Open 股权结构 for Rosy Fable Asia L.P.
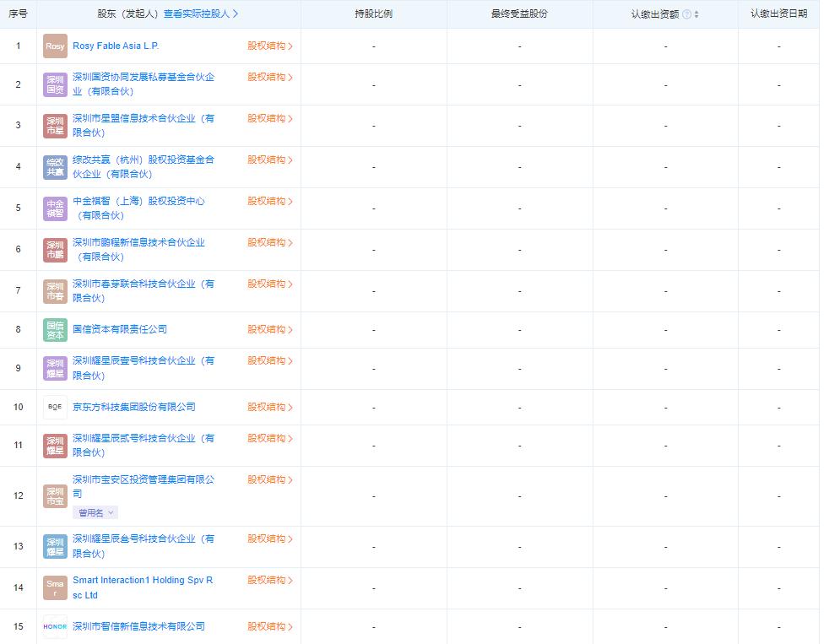 (x=269, y=46)
